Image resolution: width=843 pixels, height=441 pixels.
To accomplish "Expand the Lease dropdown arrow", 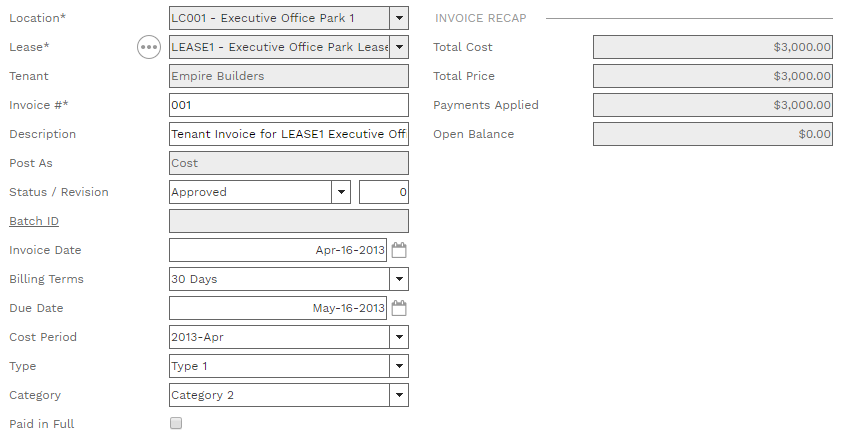I will click(399, 47).
